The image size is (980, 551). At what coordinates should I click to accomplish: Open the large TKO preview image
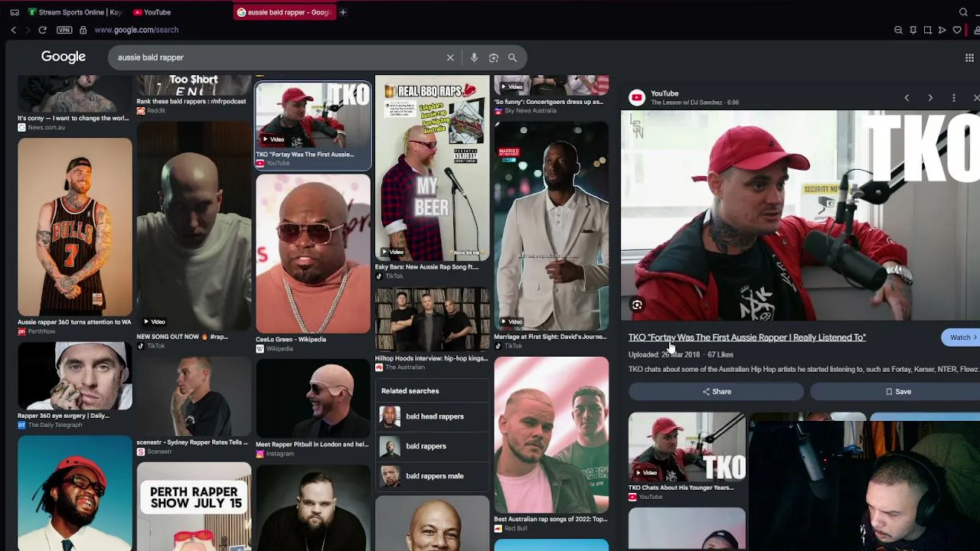800,215
